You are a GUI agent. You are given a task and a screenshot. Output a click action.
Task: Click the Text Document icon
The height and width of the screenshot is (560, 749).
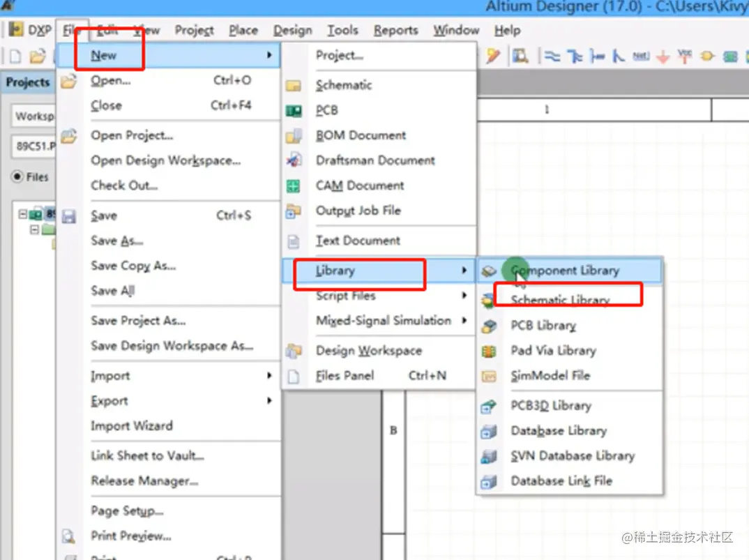click(294, 241)
